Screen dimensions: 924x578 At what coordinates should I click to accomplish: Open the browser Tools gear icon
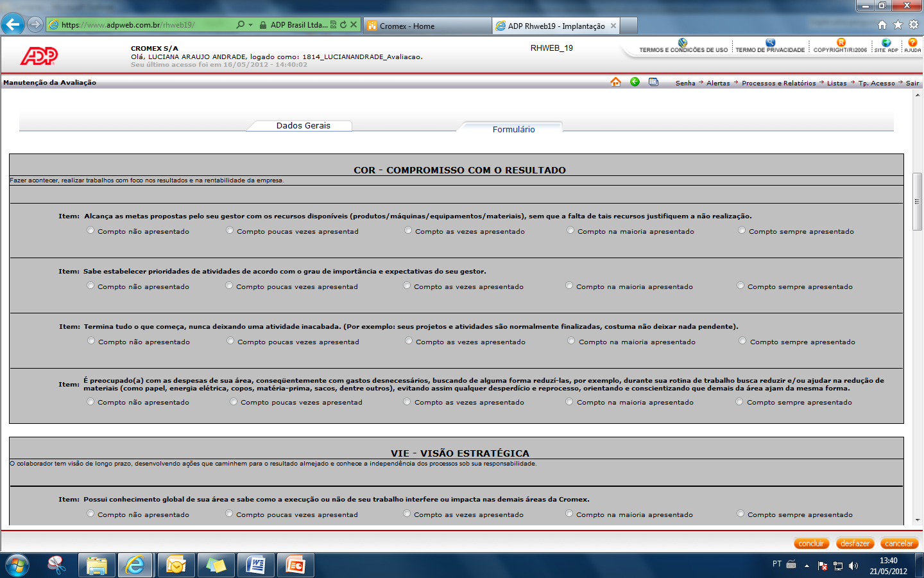tap(913, 24)
